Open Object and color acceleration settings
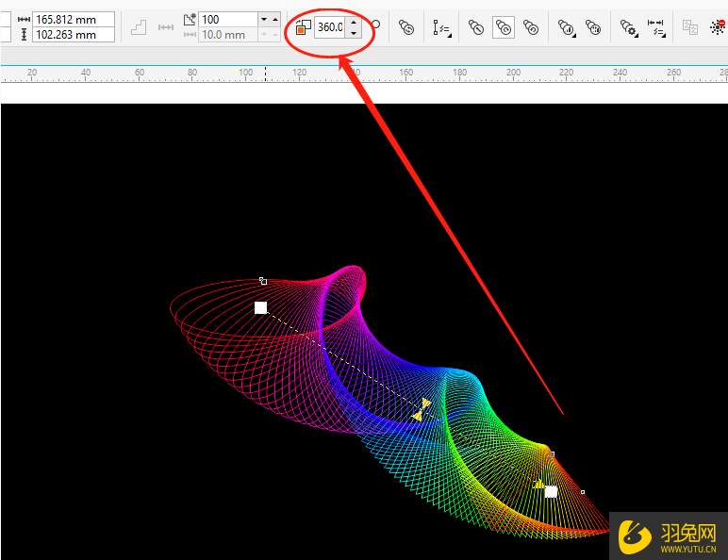 [567, 28]
